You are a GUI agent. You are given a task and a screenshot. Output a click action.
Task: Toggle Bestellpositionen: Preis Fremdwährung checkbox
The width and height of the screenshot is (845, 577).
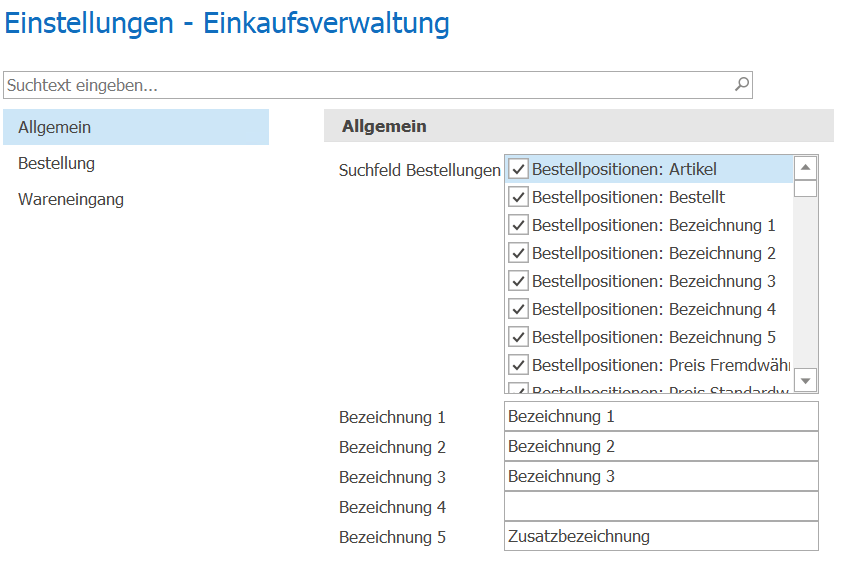click(518, 365)
